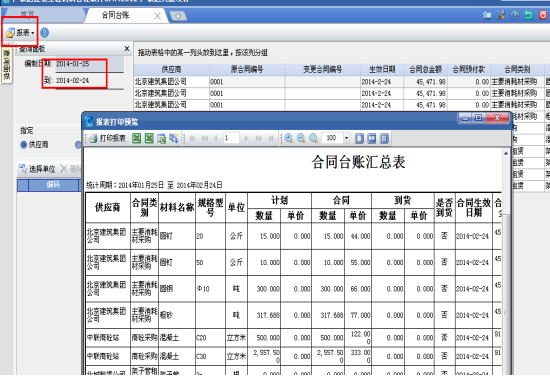This screenshot has height=376, width=550.
Task: Select the 合同台账 tab
Action: point(115,15)
